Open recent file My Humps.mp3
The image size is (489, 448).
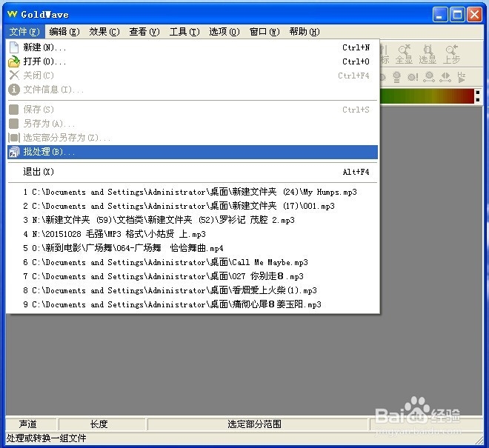pos(193,192)
